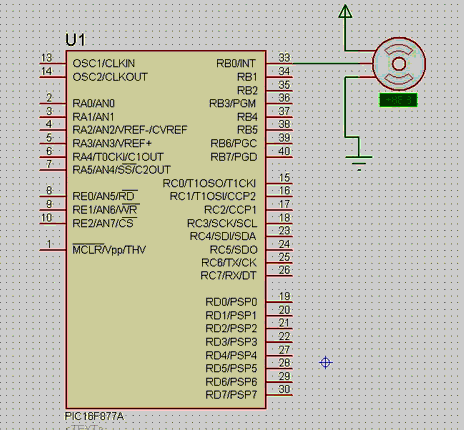Click the RD5/PSP5 pin label
464x430 pixels.
click(231, 368)
